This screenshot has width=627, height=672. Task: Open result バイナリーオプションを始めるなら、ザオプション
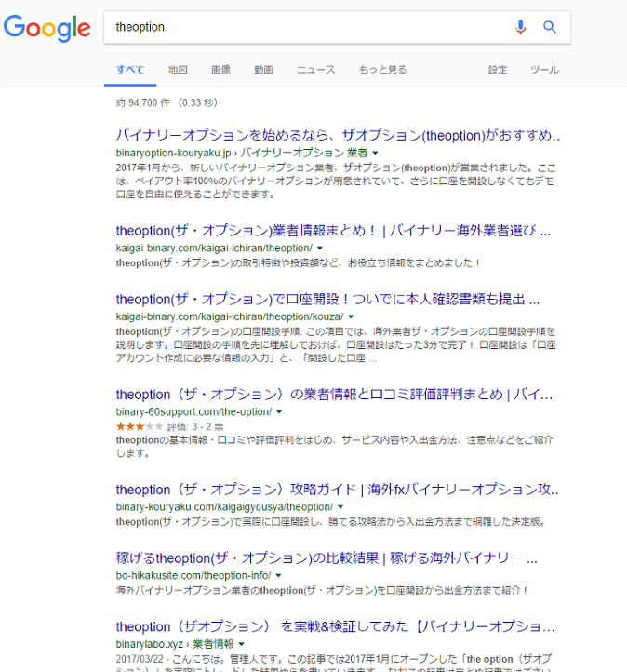coord(338,136)
